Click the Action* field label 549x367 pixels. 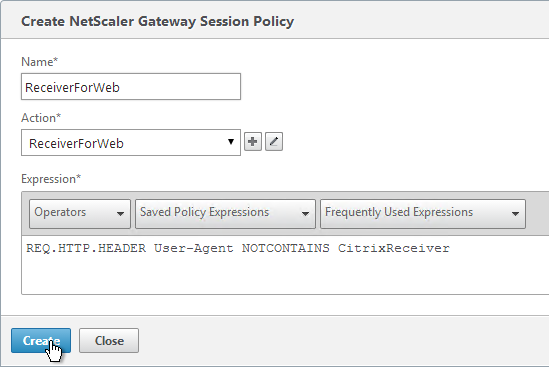[x=41, y=118]
